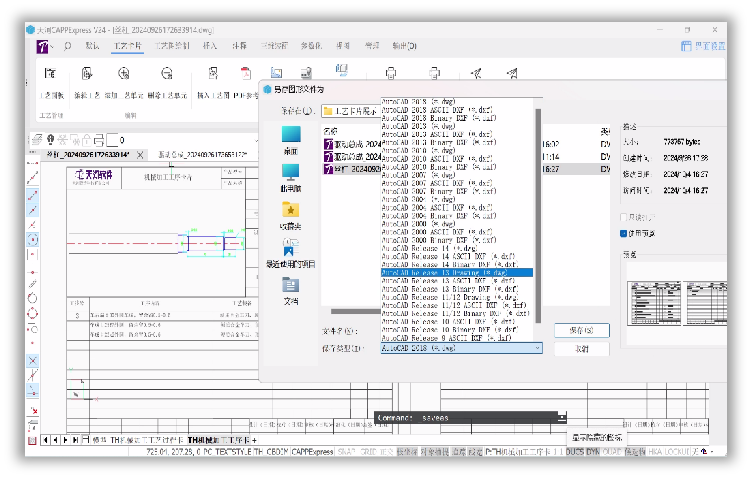751x480 pixels.
Task: Toggle DYN in the status bar
Action: [x=592, y=451]
